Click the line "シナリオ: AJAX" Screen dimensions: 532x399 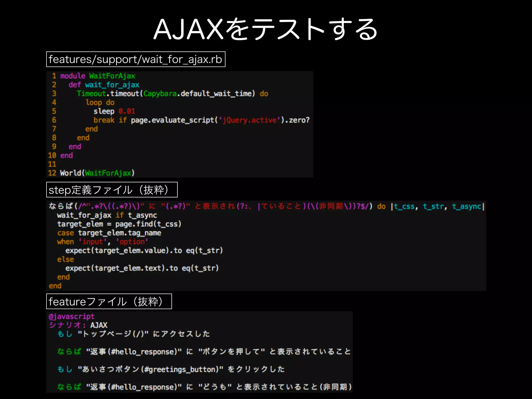[78, 325]
